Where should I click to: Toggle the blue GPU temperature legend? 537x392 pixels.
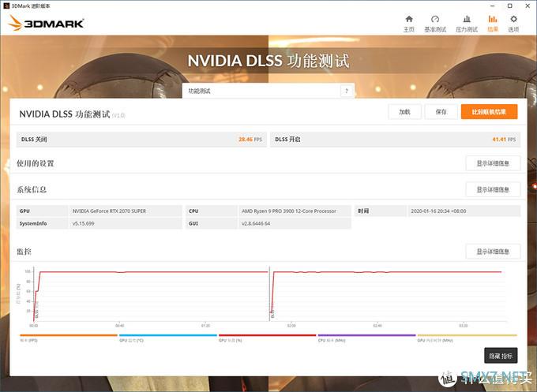point(167,338)
